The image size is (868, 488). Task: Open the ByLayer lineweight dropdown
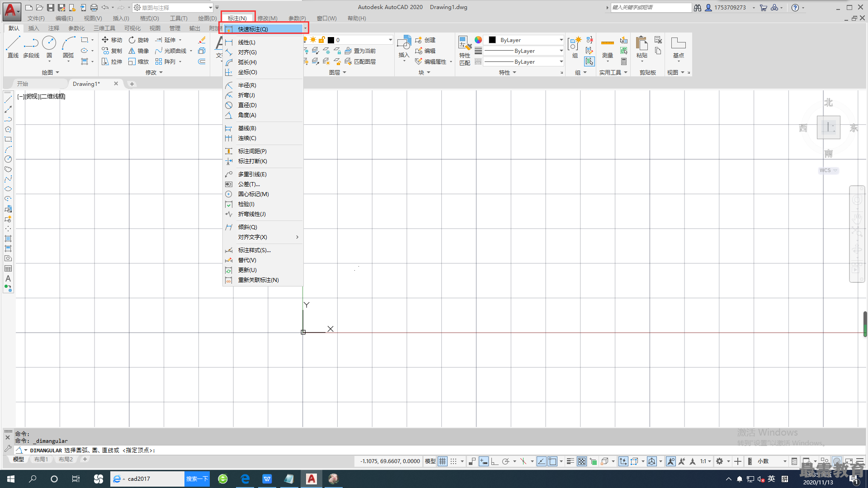pyautogui.click(x=524, y=51)
